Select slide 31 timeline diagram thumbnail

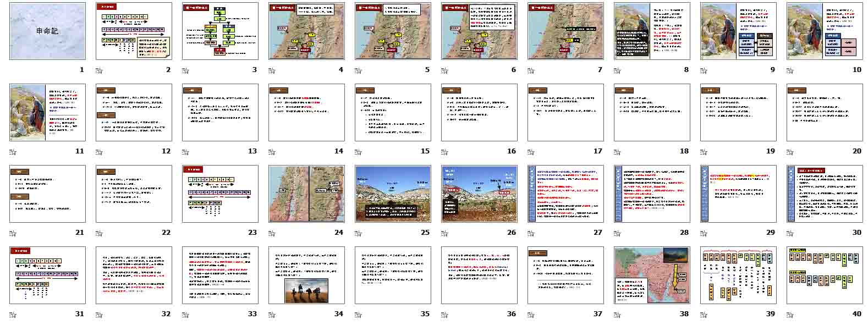tap(47, 276)
